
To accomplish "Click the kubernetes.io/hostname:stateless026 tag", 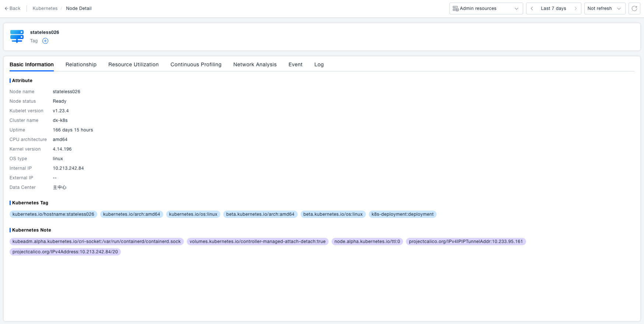I will click(53, 214).
